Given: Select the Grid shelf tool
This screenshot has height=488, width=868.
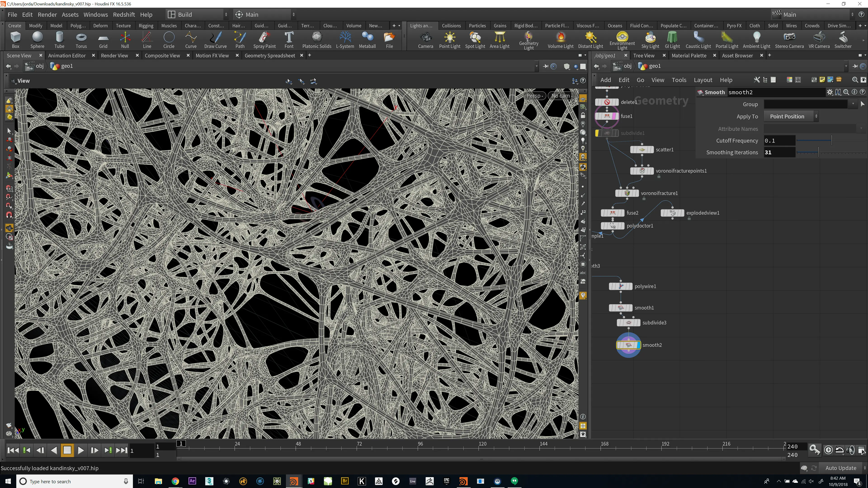Looking at the screenshot, I should [103, 40].
